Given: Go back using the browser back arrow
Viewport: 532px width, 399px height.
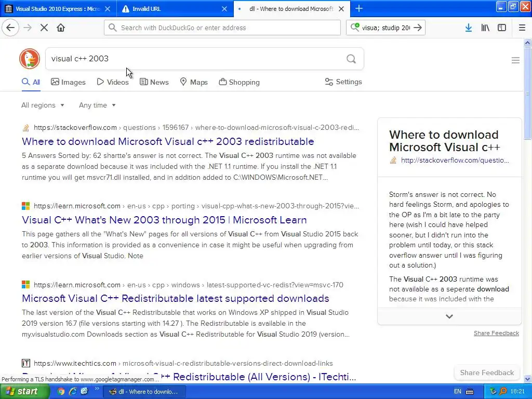Looking at the screenshot, I should click(x=10, y=28).
